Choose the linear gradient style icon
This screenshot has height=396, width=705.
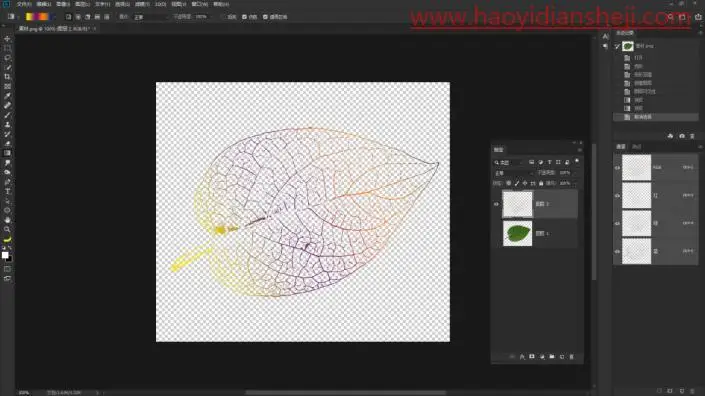pos(68,17)
